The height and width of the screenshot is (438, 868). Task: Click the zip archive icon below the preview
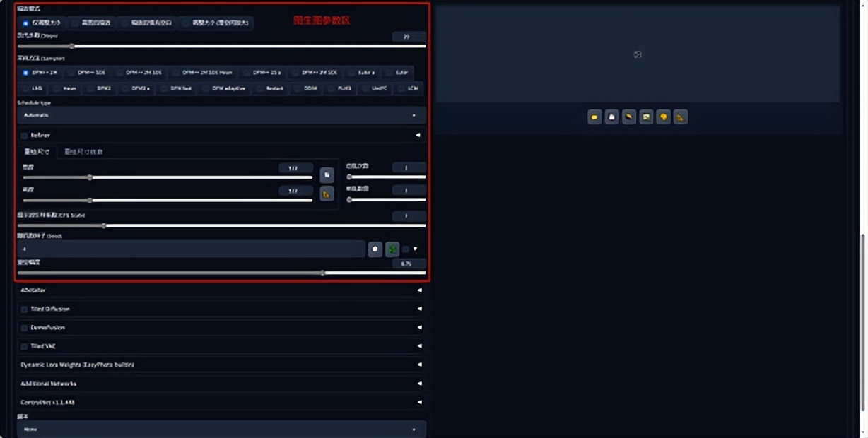[x=629, y=117]
